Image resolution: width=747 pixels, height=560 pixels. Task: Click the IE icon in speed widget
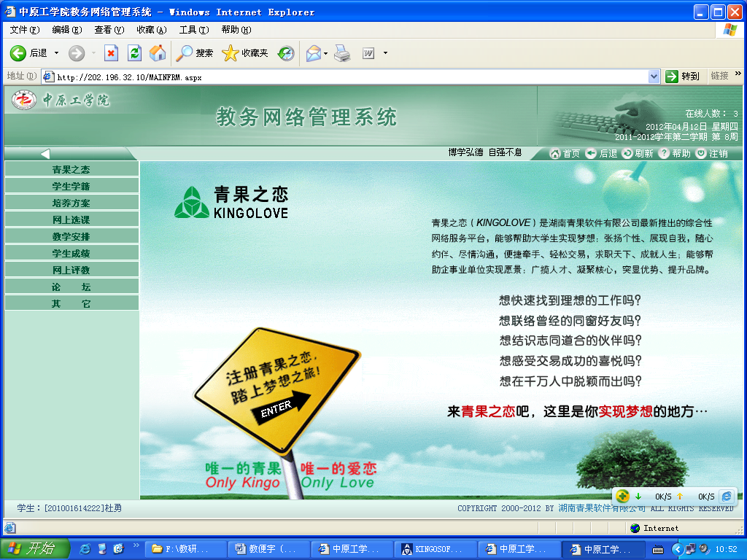tap(727, 496)
